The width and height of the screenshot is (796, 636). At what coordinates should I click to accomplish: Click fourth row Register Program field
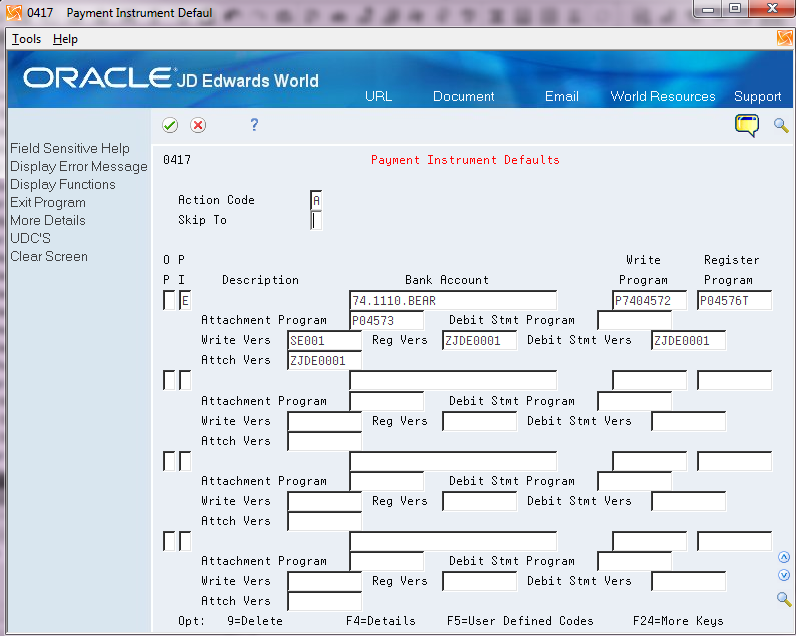coord(735,542)
